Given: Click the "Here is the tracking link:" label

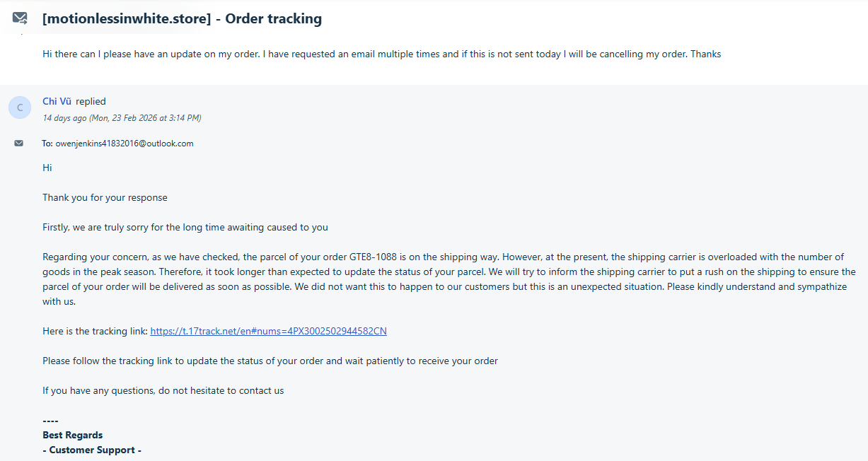Looking at the screenshot, I should click(95, 331).
